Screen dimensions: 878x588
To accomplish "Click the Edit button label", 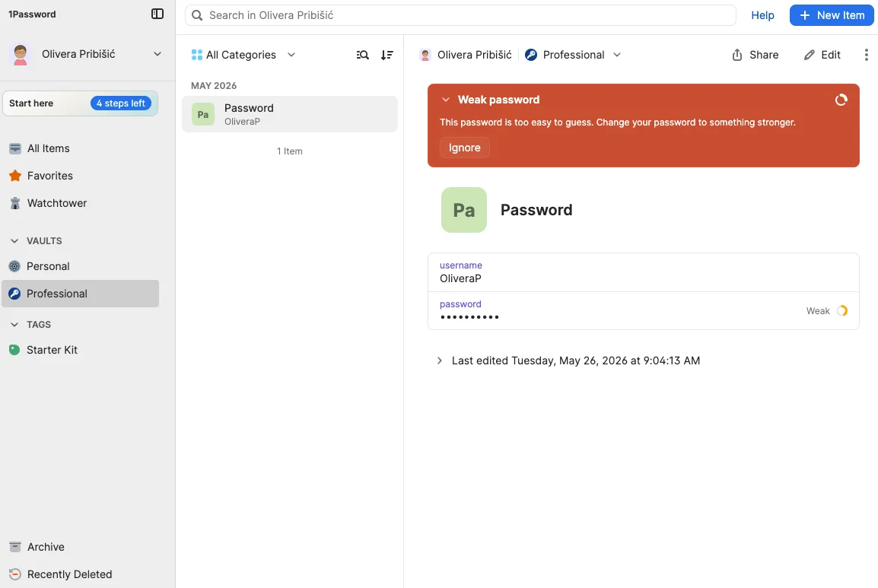I will (x=830, y=55).
